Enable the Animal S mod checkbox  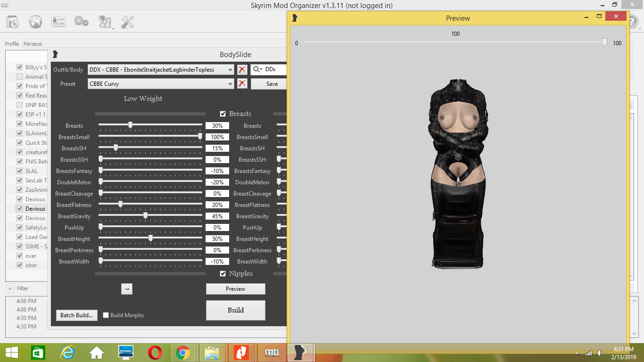pos(19,77)
